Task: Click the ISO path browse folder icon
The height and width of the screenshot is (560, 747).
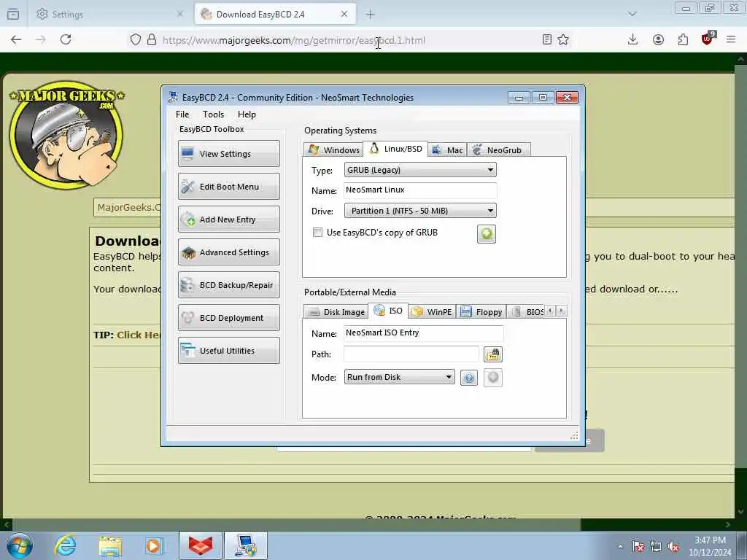Action: click(492, 354)
